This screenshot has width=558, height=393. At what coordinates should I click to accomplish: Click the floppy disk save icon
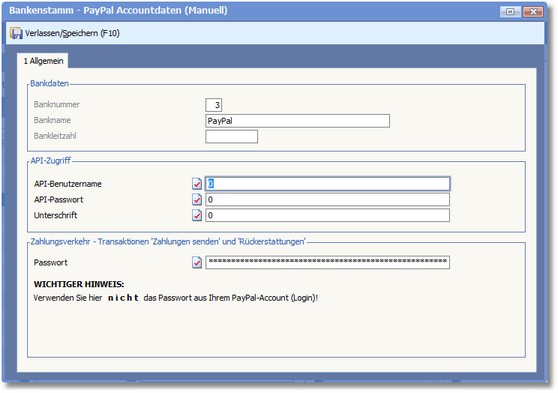coord(16,33)
